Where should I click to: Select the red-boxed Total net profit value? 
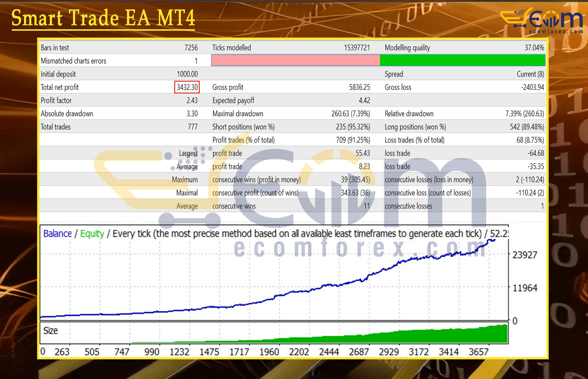187,87
